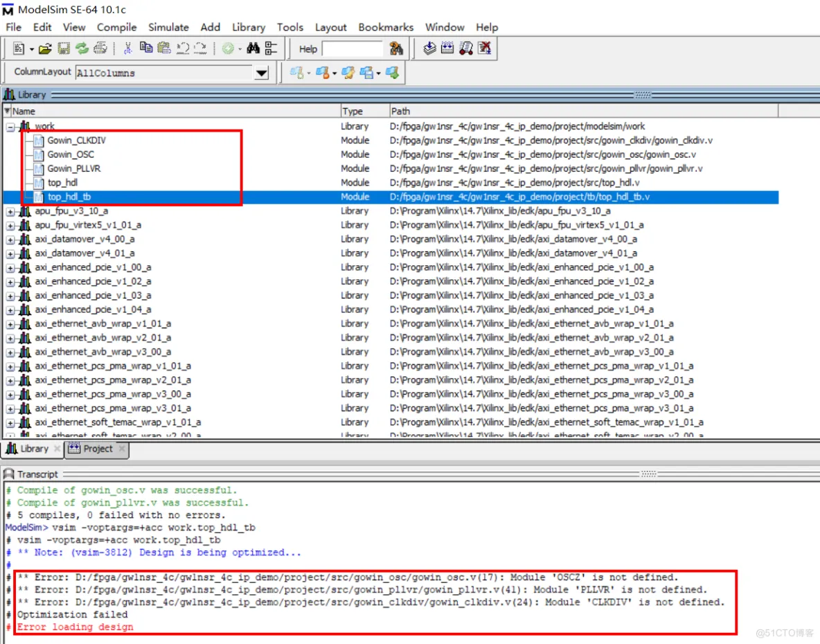Screen dimensions: 820x644
Task: Select the top_hdl_tb module row
Action: click(x=391, y=197)
